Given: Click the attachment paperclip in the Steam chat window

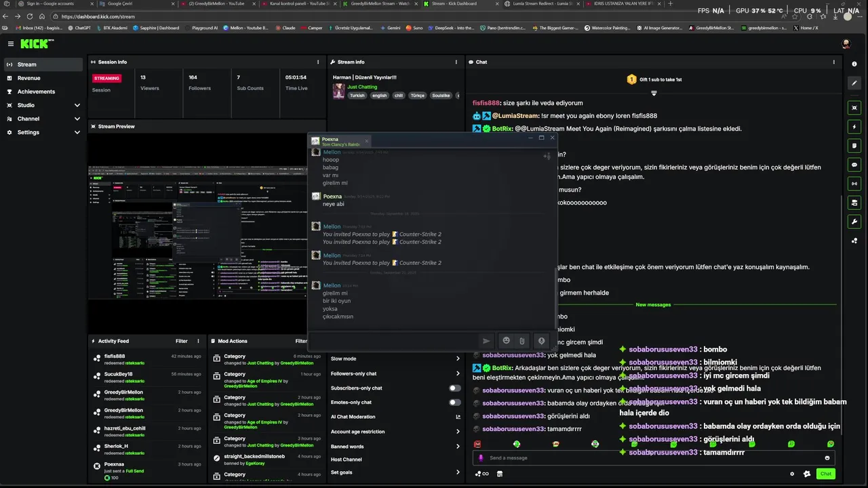Looking at the screenshot, I should click(522, 341).
